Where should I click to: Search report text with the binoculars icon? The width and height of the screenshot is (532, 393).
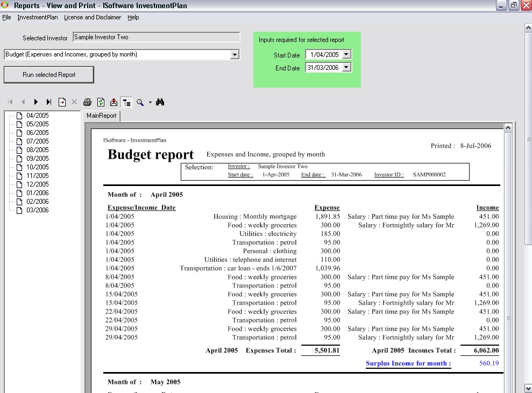pyautogui.click(x=160, y=102)
